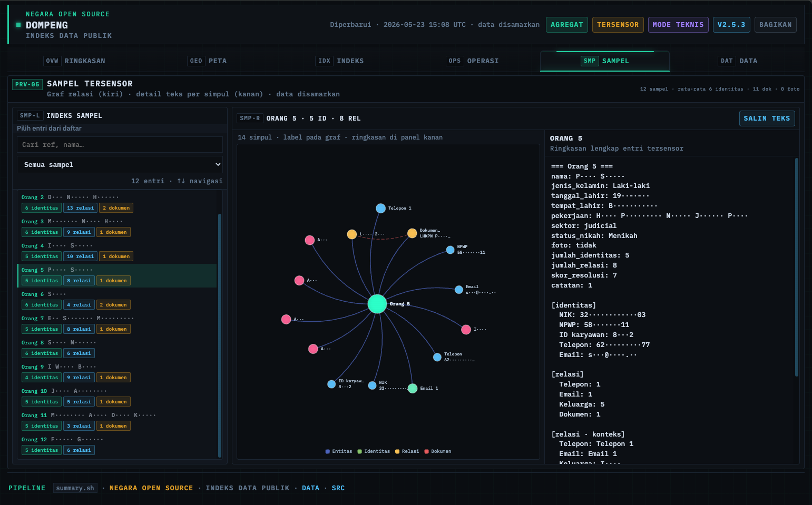Image resolution: width=812 pixels, height=505 pixels.
Task: Click the PRV-05 panel tag
Action: tap(27, 84)
